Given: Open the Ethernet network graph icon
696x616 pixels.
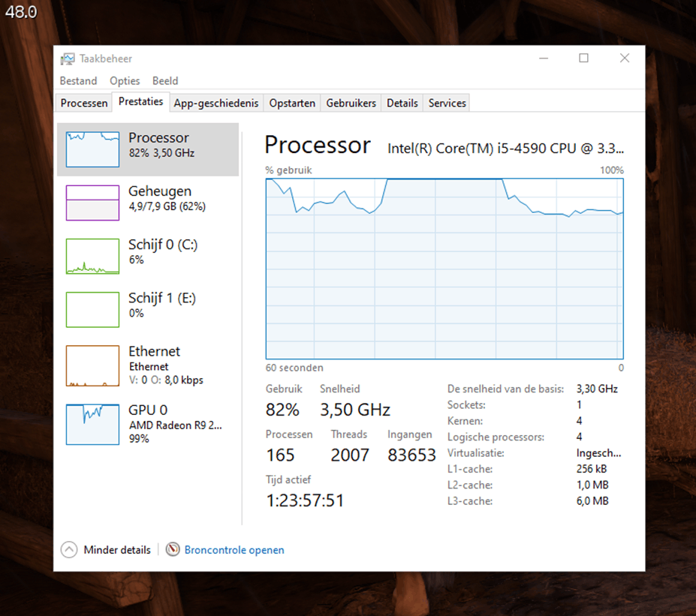Looking at the screenshot, I should click(x=92, y=365).
